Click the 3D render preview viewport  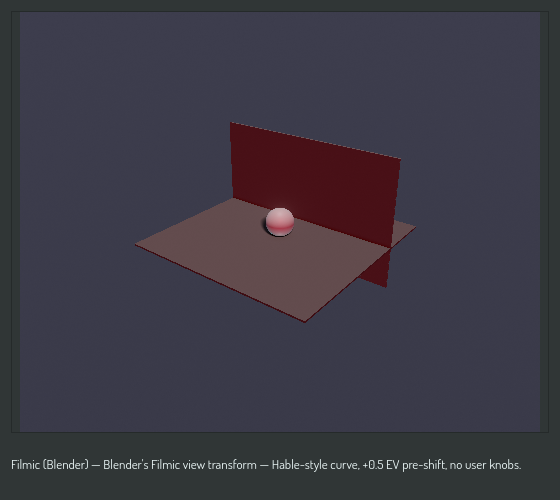[x=280, y=222]
